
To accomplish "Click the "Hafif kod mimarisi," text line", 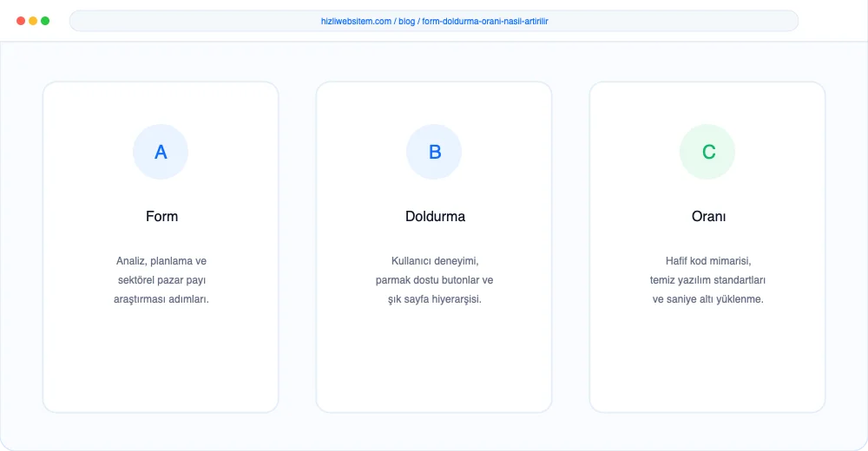I will (708, 261).
